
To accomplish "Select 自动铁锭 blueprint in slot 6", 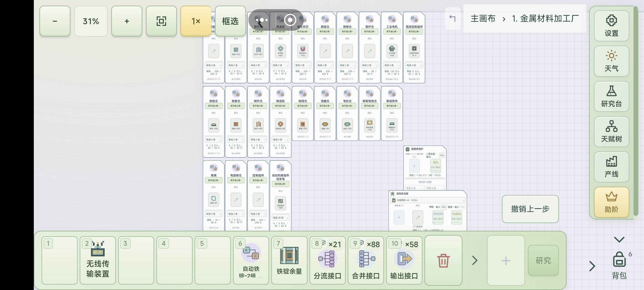I will pos(251,260).
